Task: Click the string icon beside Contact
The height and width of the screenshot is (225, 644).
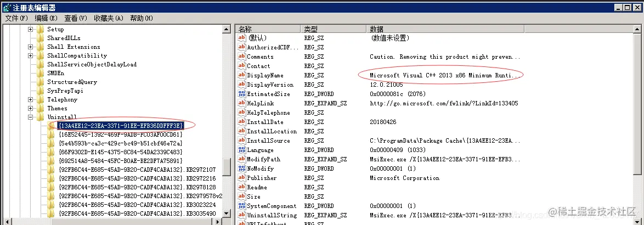Action: coord(241,66)
